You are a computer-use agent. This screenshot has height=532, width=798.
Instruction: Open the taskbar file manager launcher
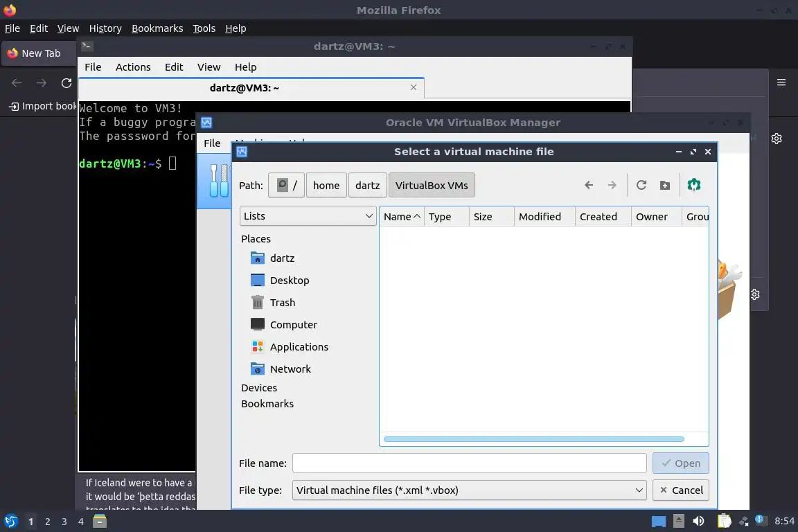[x=100, y=522]
